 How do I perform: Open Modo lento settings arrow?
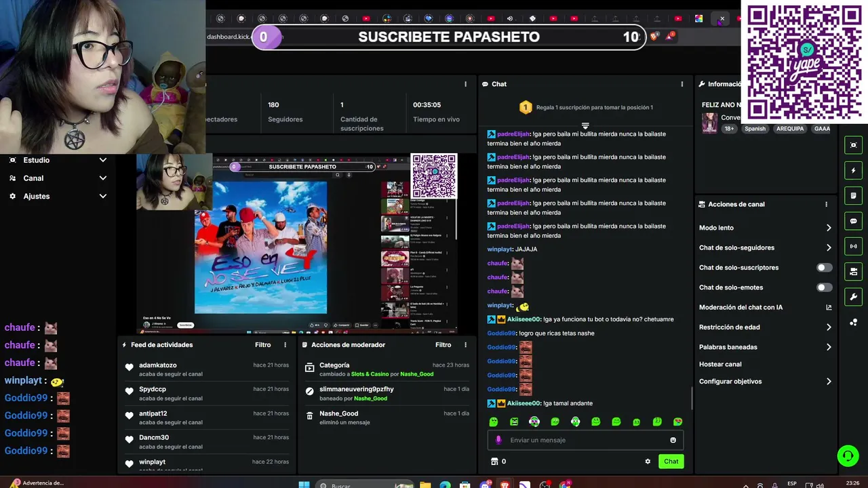pos(829,228)
